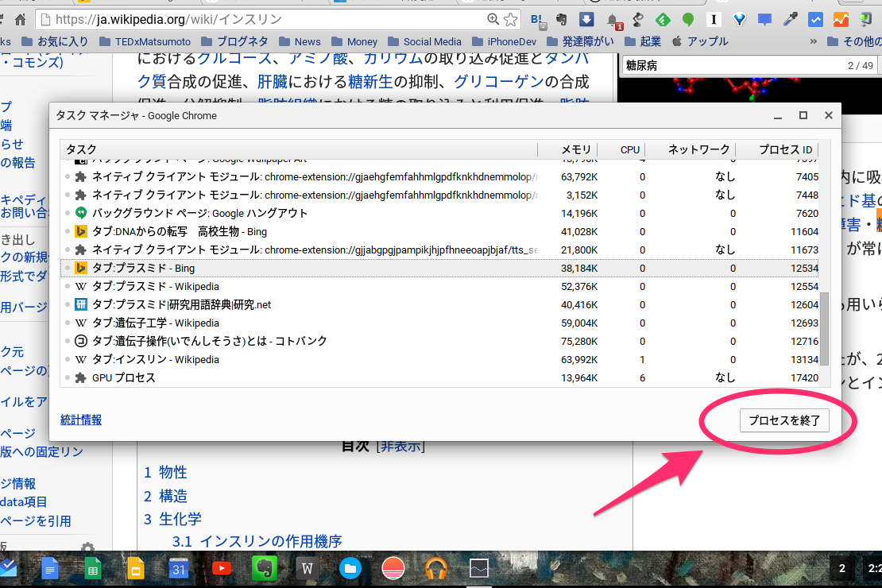This screenshot has height=588, width=882.
Task: Open the Social Media bookmarks folder
Action: coord(424,41)
